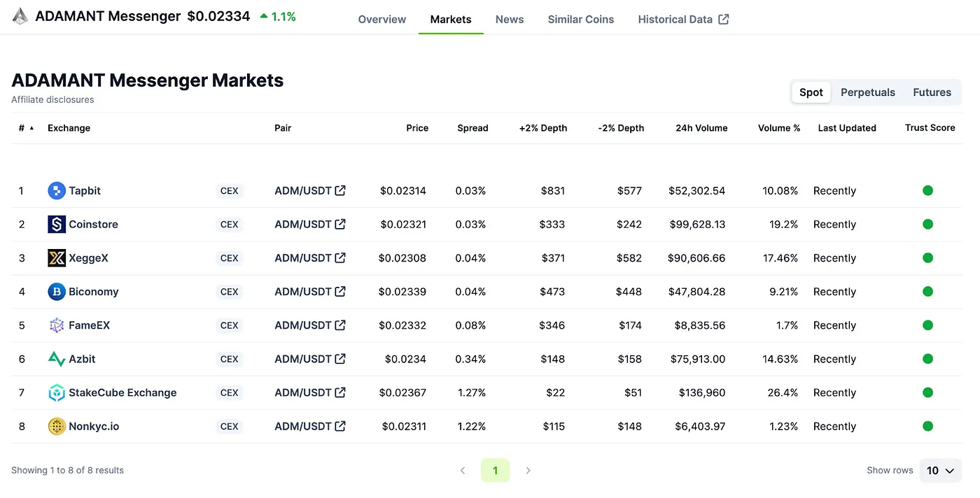Click the Biconomy exchange logo
980x498 pixels.
pos(57,291)
